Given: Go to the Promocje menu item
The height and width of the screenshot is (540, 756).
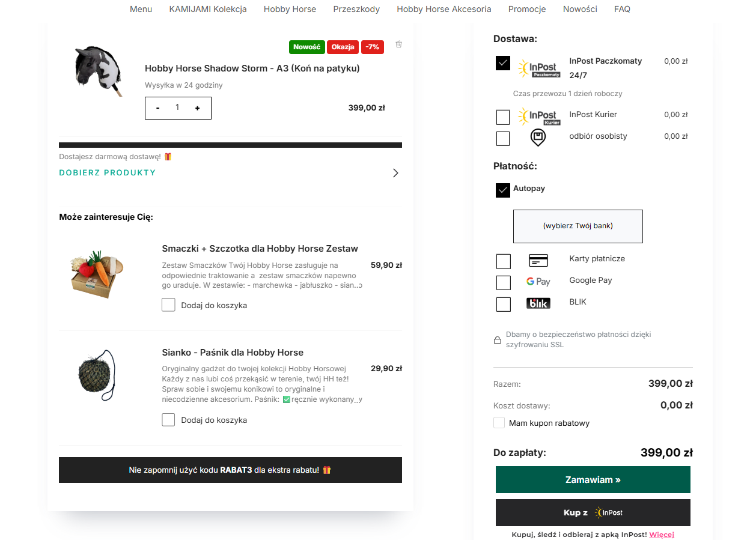Looking at the screenshot, I should [x=527, y=9].
